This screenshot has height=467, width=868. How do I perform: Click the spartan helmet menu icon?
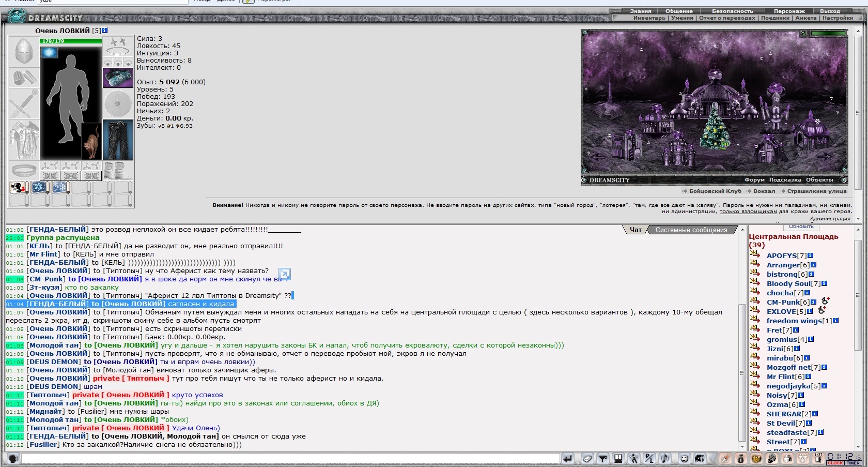pos(700,458)
